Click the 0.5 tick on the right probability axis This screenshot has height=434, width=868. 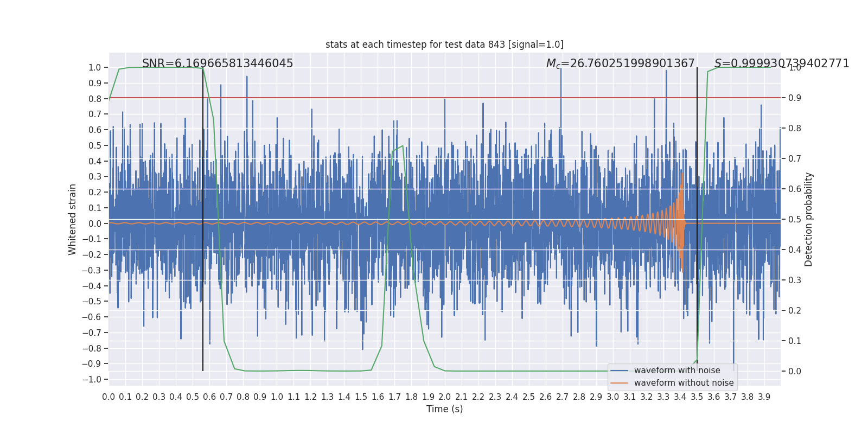point(794,220)
